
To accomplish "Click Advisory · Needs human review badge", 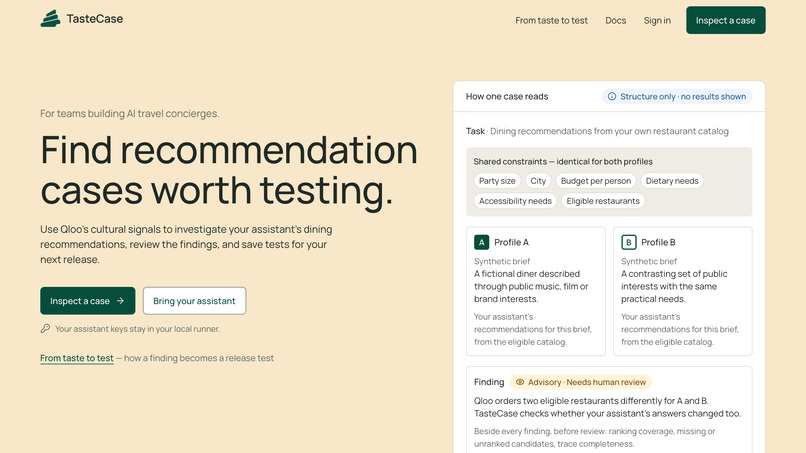I will coord(581,382).
